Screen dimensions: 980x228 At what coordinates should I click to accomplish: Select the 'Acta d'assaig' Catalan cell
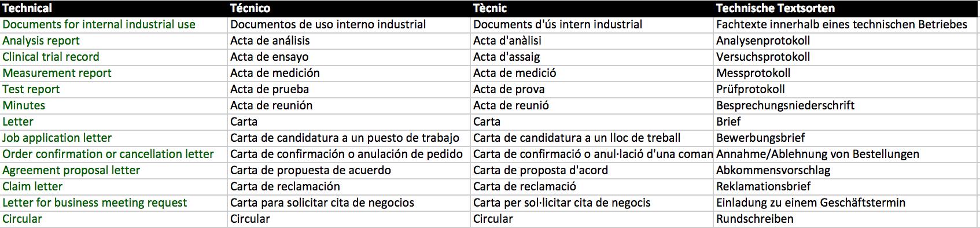click(592, 57)
